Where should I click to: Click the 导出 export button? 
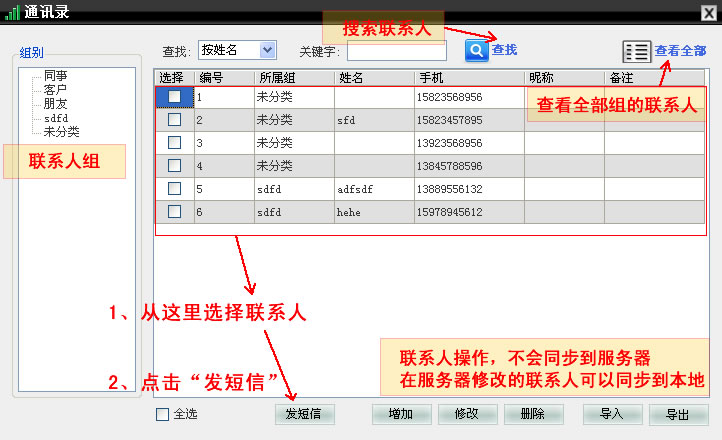coord(678,414)
